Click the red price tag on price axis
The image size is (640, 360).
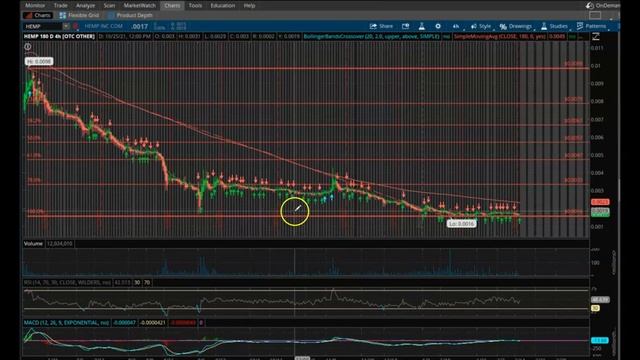coord(600,202)
